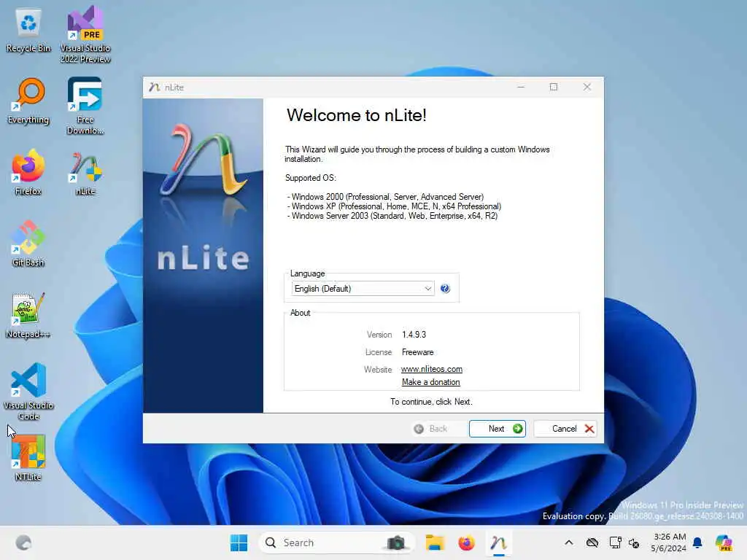Screen dimensions: 747x560
Task: Show hidden system tray icons
Action: click(569, 542)
